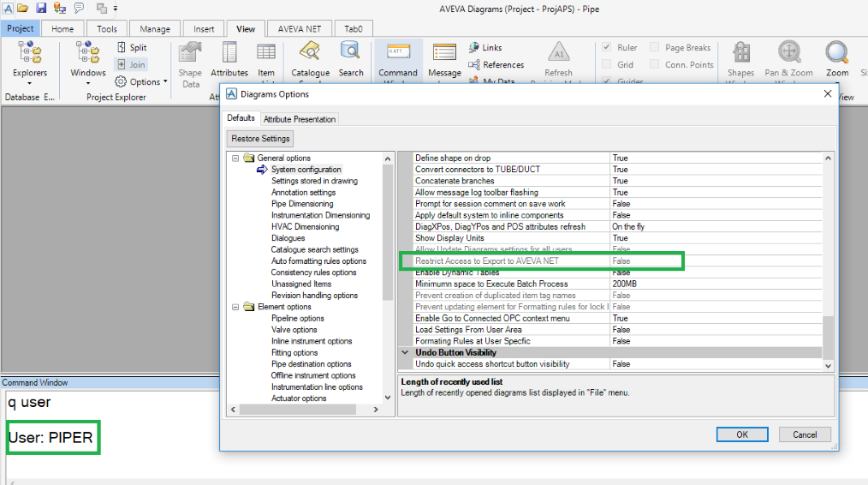Viewport: 868px width, 485px height.
Task: Toggle the Ruler checkbox
Action: click(x=607, y=48)
